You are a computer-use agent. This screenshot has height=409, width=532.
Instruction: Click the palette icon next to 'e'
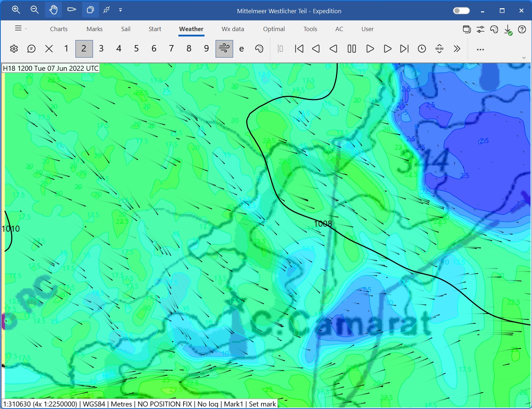point(259,49)
